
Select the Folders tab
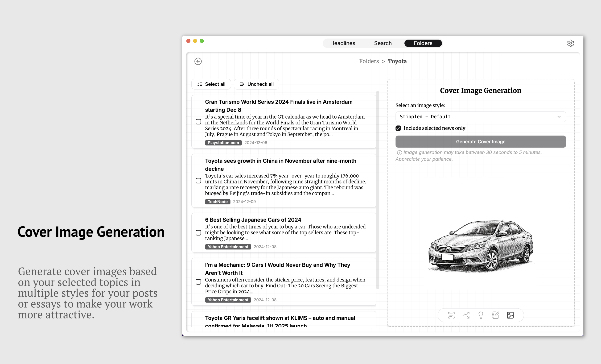tap(423, 43)
